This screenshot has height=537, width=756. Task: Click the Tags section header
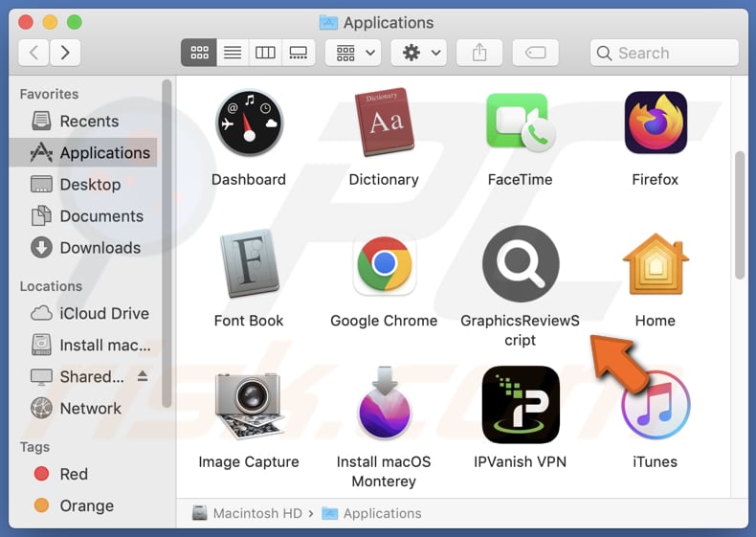click(x=34, y=447)
